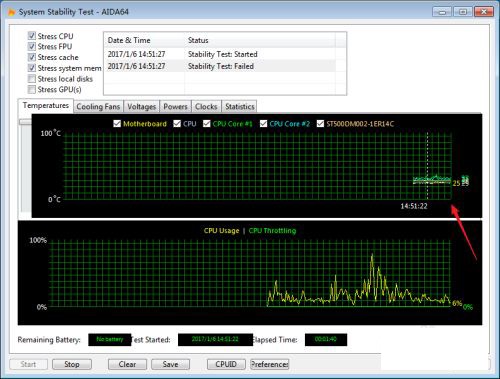This screenshot has width=500, height=379.
Task: Save the test results
Action: click(x=170, y=364)
